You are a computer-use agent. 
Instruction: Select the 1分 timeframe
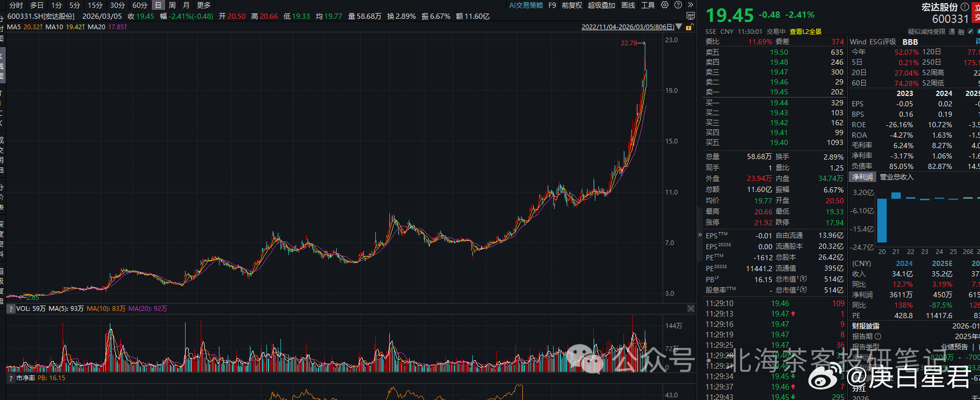56,5
